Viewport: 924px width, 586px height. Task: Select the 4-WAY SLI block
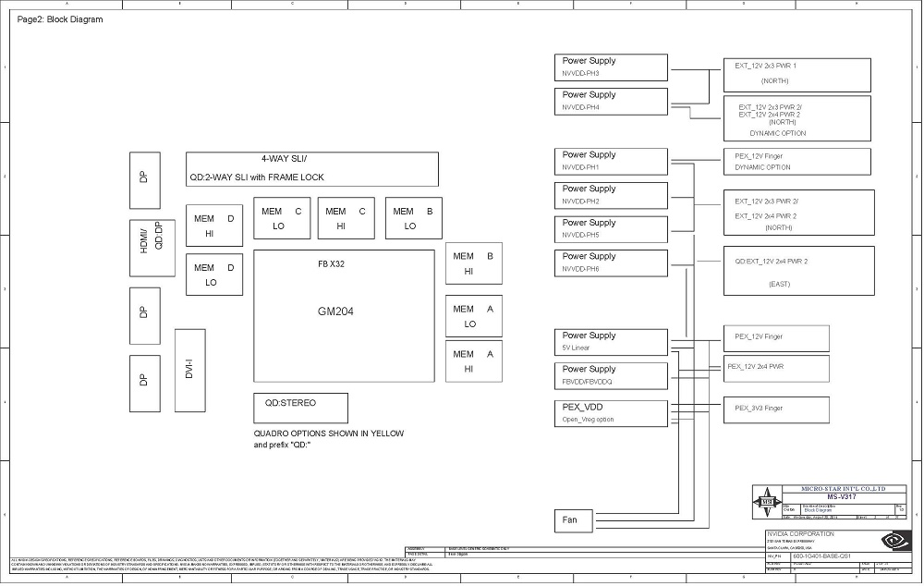coord(312,168)
